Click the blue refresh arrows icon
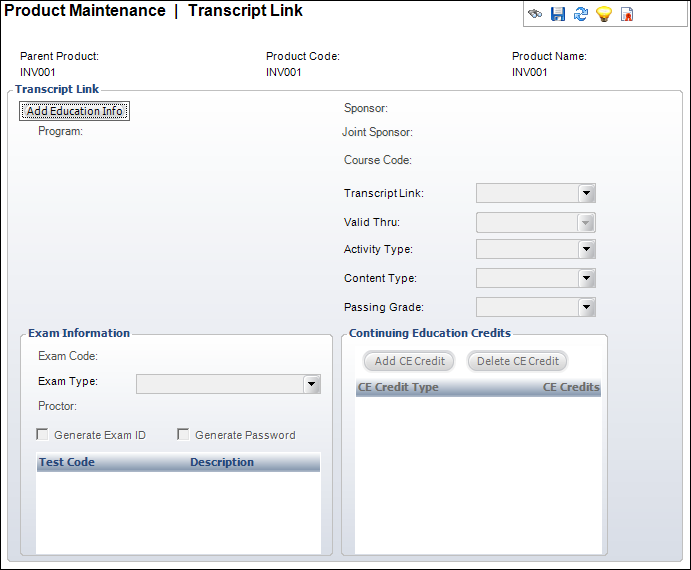 581,14
